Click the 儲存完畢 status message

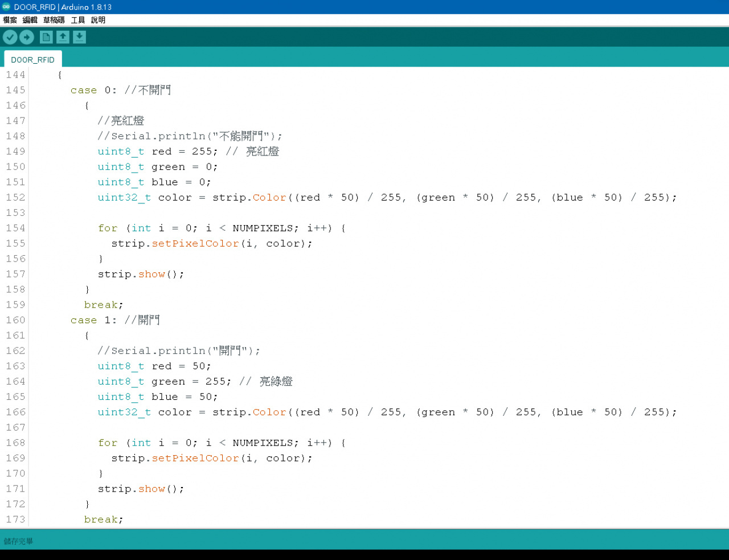click(19, 541)
